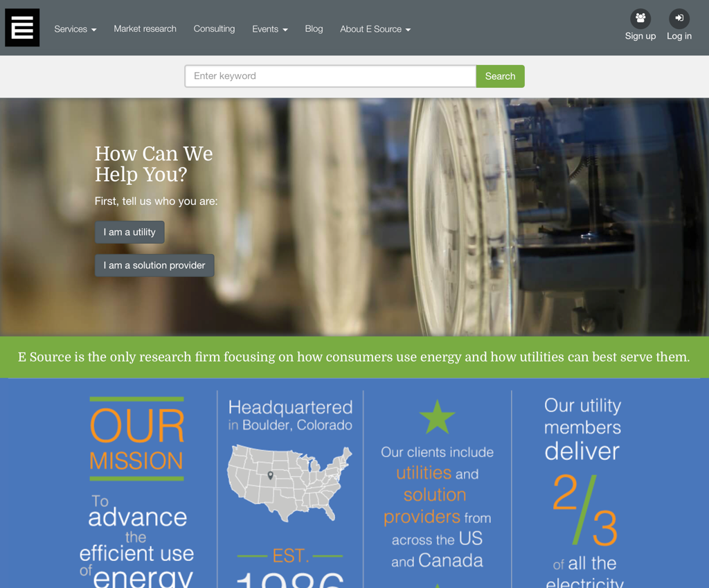Image resolution: width=709 pixels, height=588 pixels.
Task: Open the About E Source dropdown
Action: (x=375, y=29)
